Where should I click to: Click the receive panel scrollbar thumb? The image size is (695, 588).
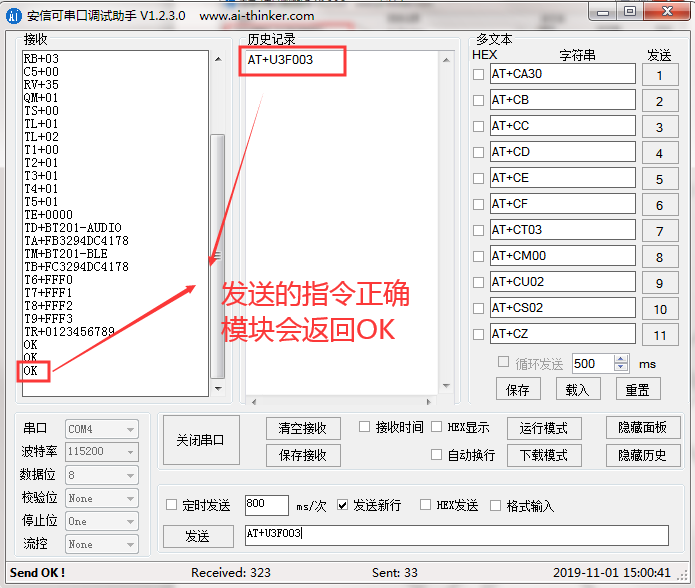click(x=217, y=256)
